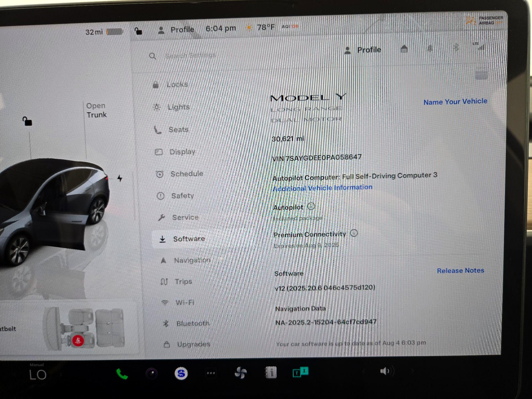Tap the 32 mi battery range indicator

click(x=104, y=32)
